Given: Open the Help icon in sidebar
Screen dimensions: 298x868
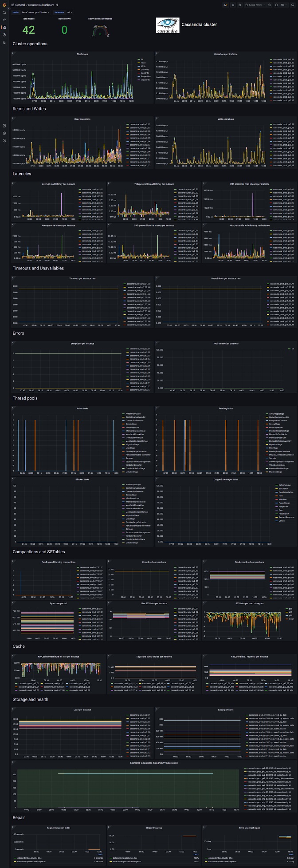Looking at the screenshot, I should coord(4,141).
